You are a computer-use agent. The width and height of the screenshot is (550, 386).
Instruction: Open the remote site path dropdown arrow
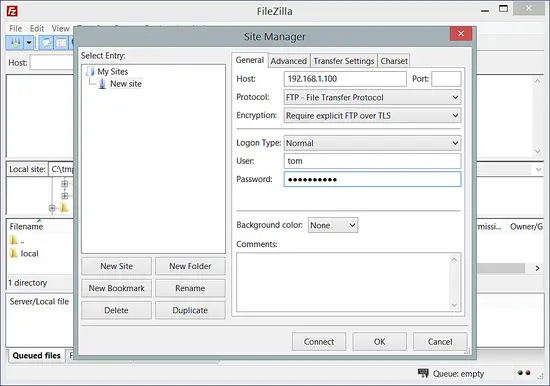538,169
